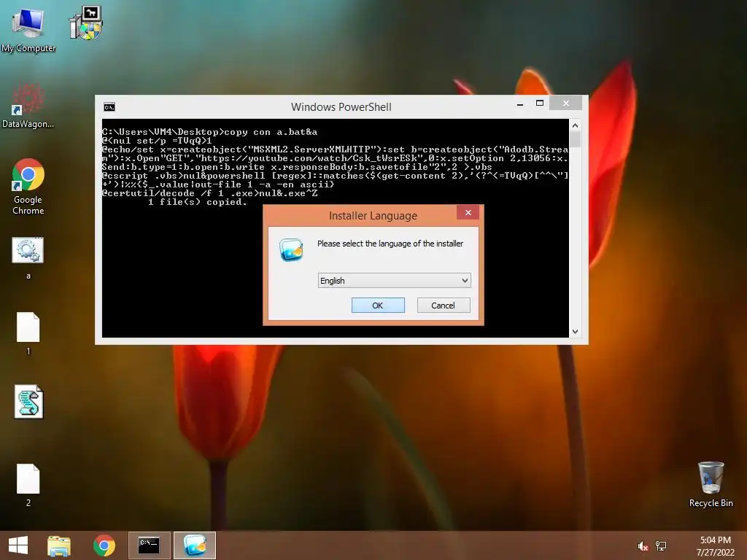Select the installer package icon beside My Computer

[x=86, y=23]
